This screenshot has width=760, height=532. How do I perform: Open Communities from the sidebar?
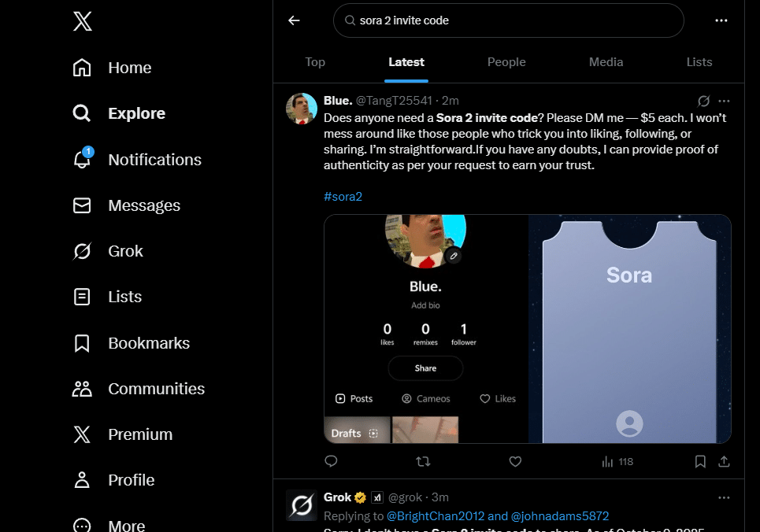click(x=138, y=389)
